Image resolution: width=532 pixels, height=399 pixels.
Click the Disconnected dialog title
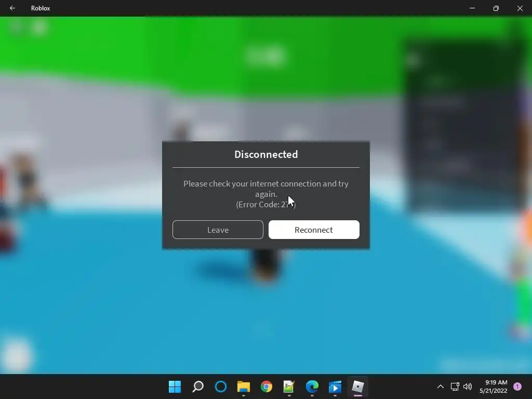pyautogui.click(x=266, y=154)
